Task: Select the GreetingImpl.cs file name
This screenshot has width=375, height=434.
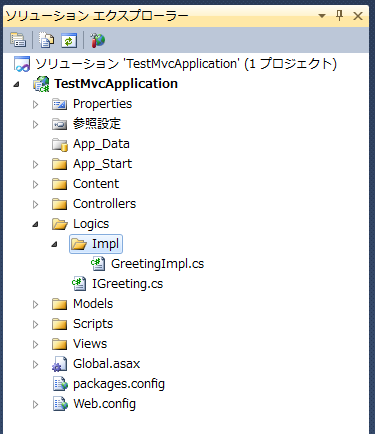Action: point(157,264)
